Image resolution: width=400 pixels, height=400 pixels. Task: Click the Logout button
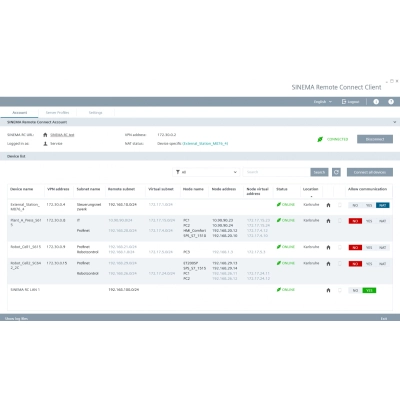(x=351, y=102)
